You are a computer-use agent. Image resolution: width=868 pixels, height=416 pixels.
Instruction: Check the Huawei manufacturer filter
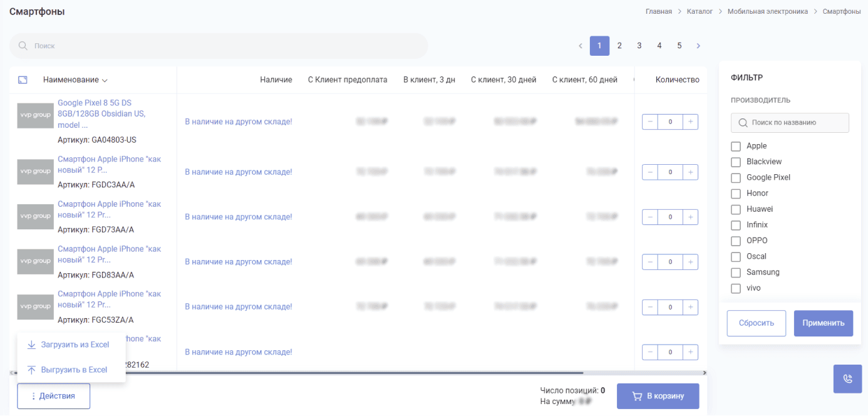pyautogui.click(x=736, y=209)
